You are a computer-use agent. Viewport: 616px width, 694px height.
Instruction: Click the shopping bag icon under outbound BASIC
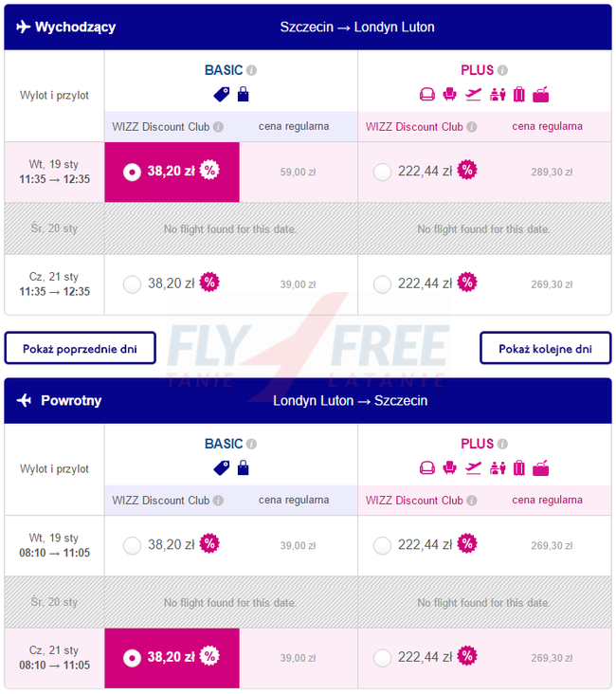[243, 94]
